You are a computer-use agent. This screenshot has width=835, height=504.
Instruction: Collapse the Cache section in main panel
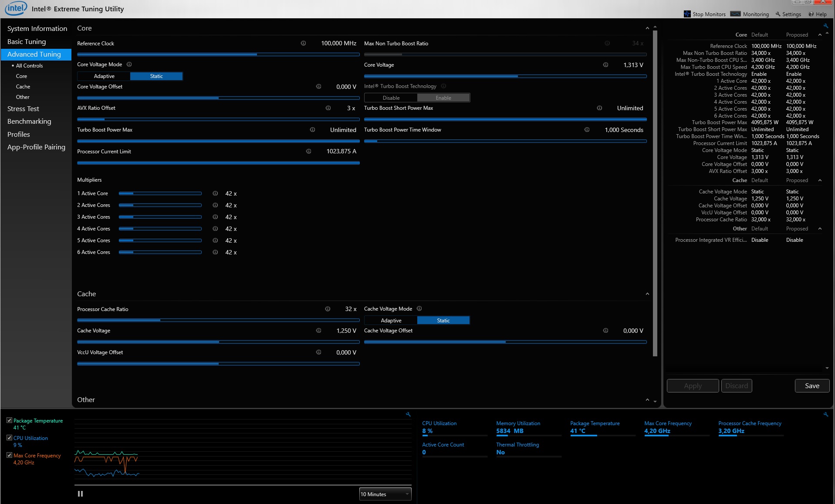coord(647,294)
